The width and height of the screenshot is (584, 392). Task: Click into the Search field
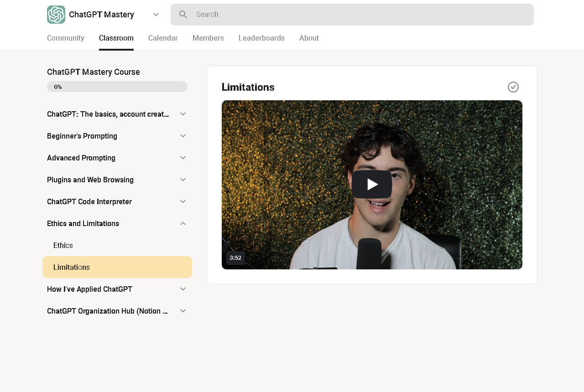[x=352, y=15]
